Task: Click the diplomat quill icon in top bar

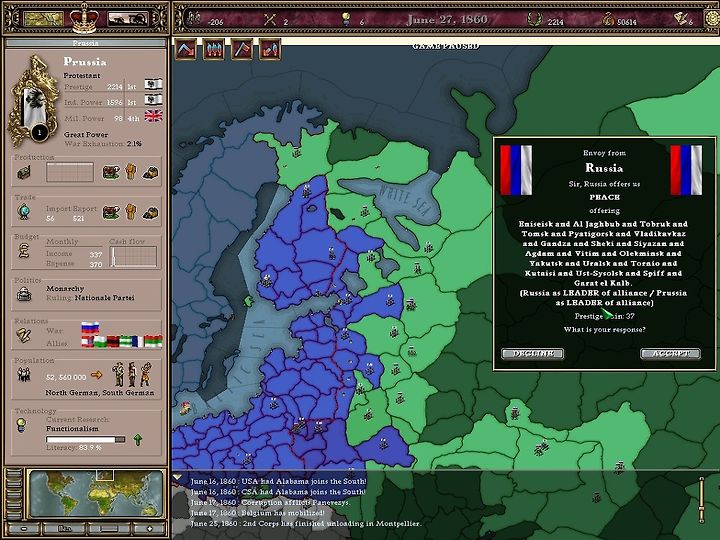Action: [x=681, y=19]
